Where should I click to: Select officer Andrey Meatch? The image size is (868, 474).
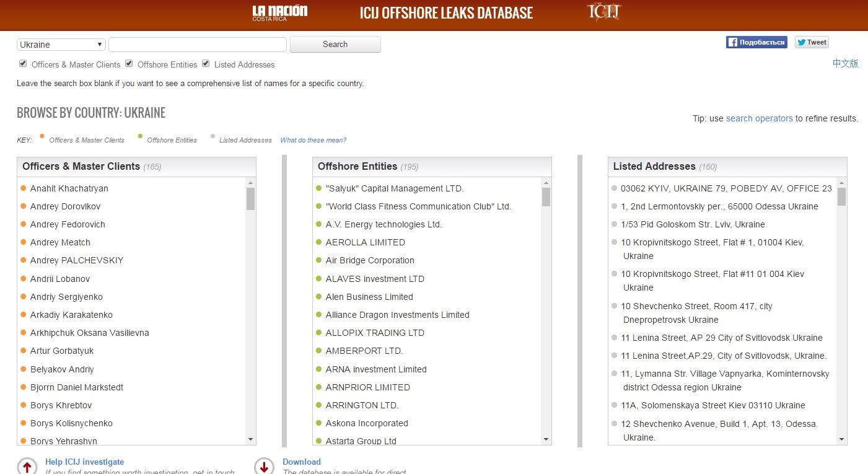pyautogui.click(x=60, y=242)
